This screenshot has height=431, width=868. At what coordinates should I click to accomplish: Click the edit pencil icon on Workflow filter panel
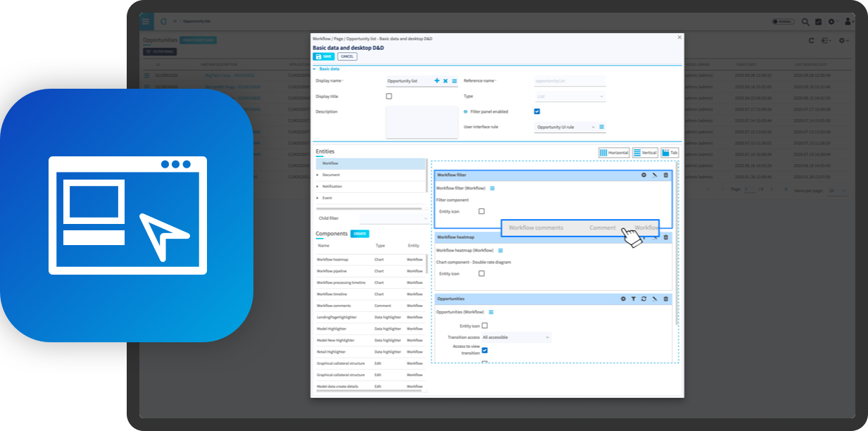pyautogui.click(x=655, y=175)
